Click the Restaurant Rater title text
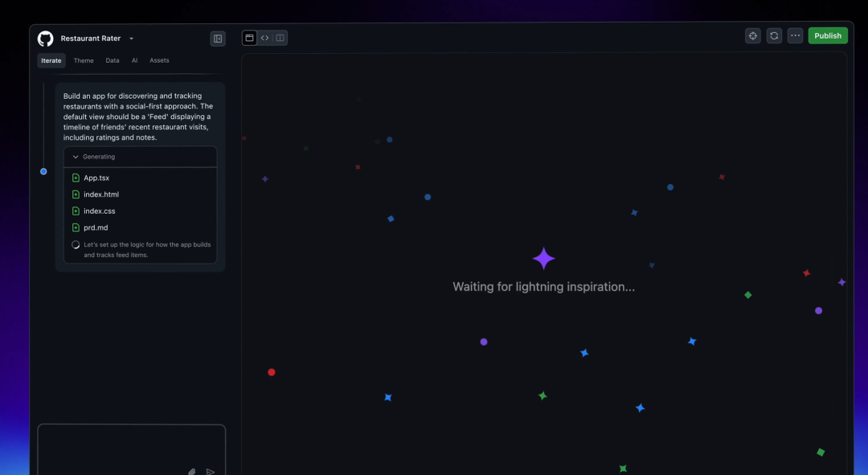Viewport: 868px width, 475px height. [x=91, y=39]
